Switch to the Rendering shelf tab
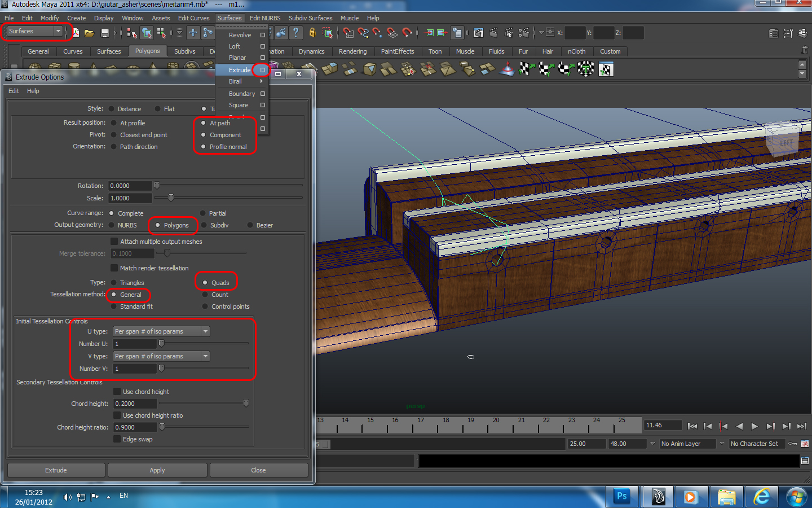 pos(352,51)
